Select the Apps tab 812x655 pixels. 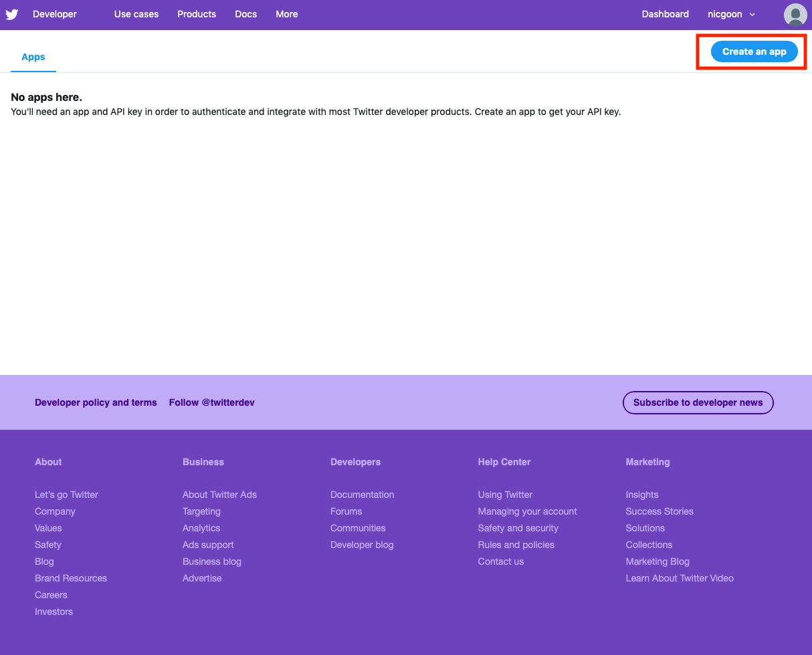click(x=33, y=57)
